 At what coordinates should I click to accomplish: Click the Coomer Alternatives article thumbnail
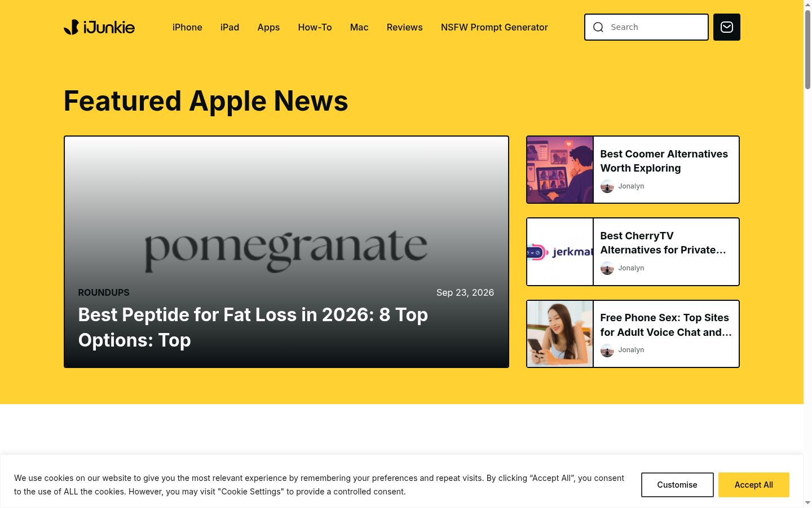(560, 169)
